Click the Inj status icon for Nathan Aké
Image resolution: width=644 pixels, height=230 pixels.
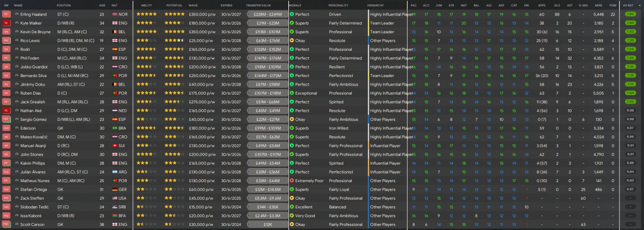6,111
